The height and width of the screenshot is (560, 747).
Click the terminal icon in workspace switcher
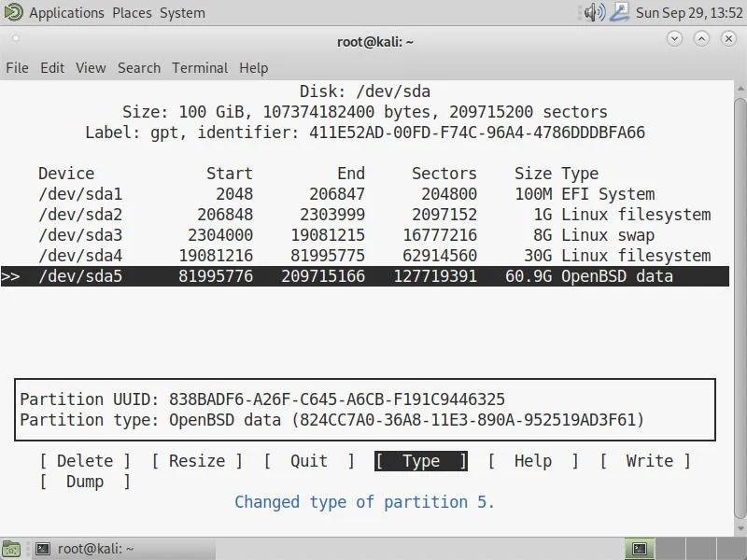[x=640, y=549]
